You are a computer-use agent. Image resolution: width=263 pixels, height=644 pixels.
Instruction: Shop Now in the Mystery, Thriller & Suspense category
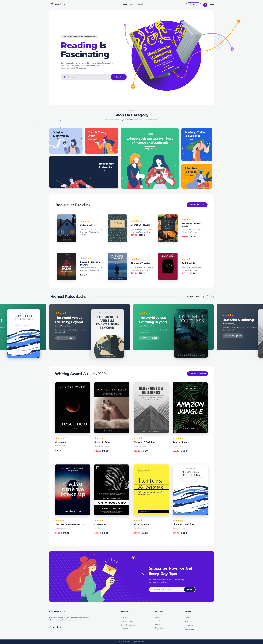tap(189, 139)
